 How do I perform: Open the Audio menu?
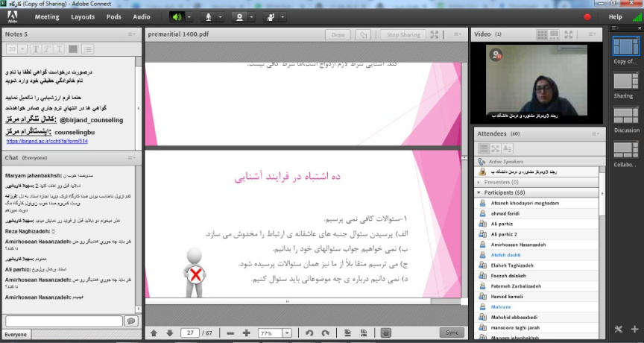click(x=142, y=17)
